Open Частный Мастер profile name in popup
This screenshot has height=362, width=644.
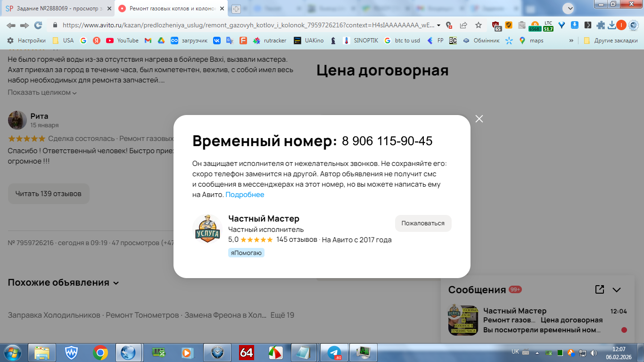[264, 219]
